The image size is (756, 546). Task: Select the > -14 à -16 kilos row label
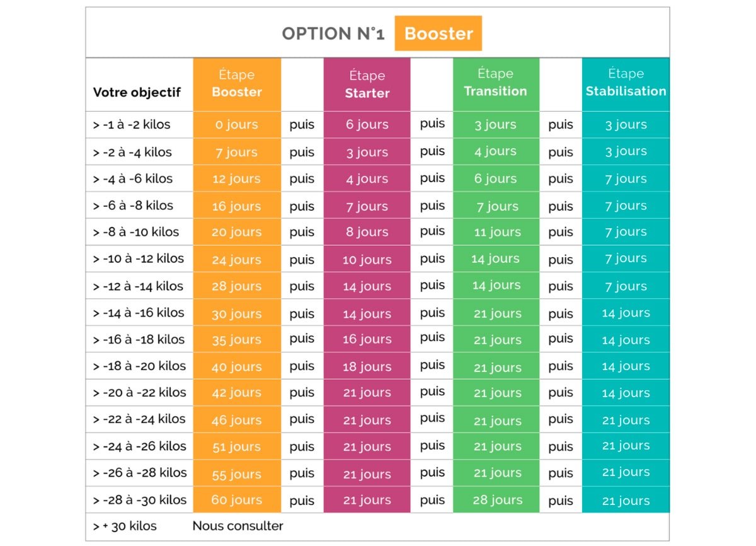pyautogui.click(x=138, y=313)
